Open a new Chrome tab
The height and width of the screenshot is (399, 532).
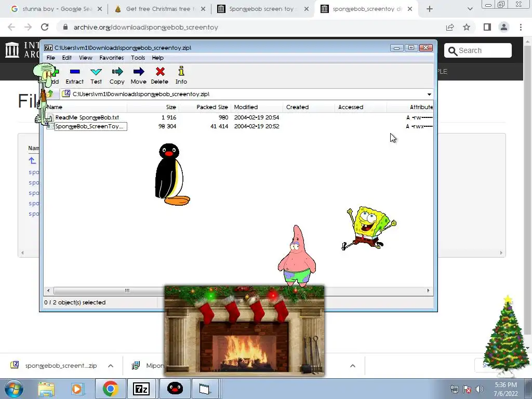click(430, 9)
